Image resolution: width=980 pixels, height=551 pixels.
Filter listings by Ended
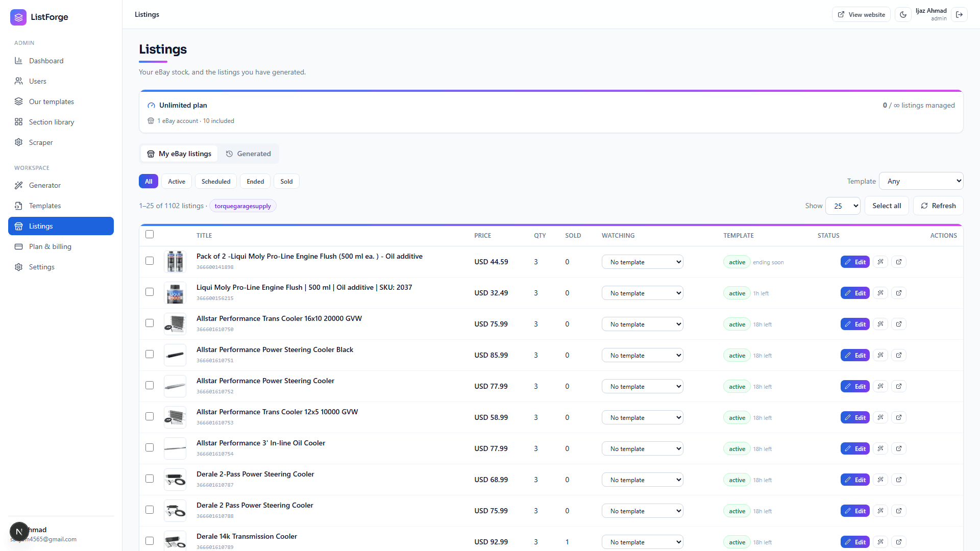point(255,181)
